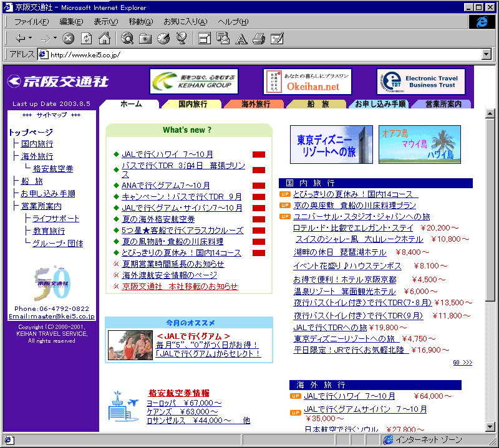Click the airport tower airfare icon
Screen dimensions: 499x448
click(123, 407)
